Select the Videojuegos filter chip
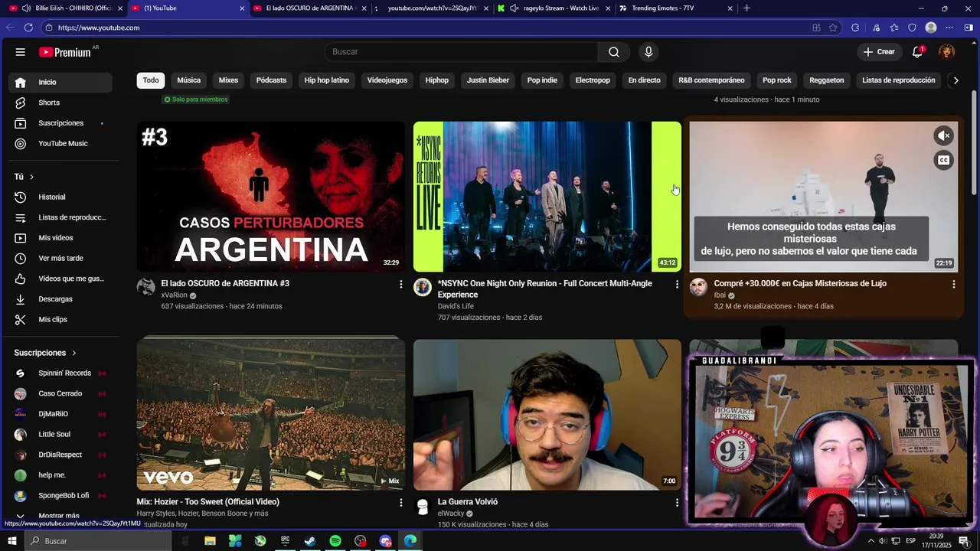Image resolution: width=980 pixels, height=551 pixels. 387,80
